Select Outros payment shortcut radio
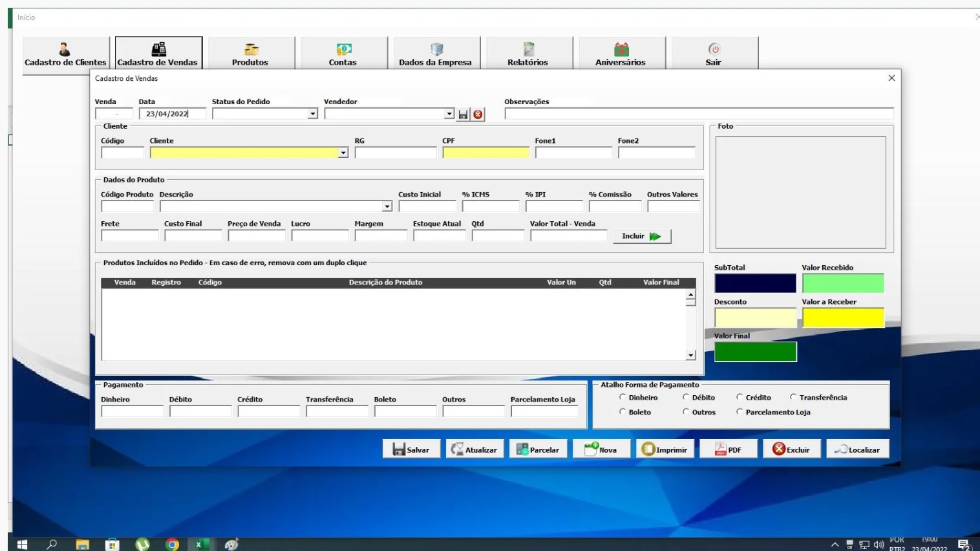Image resolution: width=980 pixels, height=551 pixels. (686, 411)
